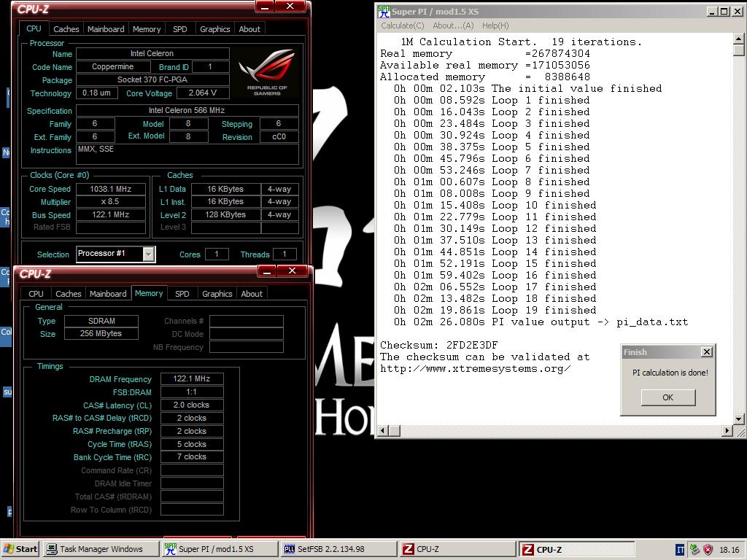The image size is (747, 560).
Task: Open Mainboard tab in lower CPU-Z window
Action: point(108,294)
